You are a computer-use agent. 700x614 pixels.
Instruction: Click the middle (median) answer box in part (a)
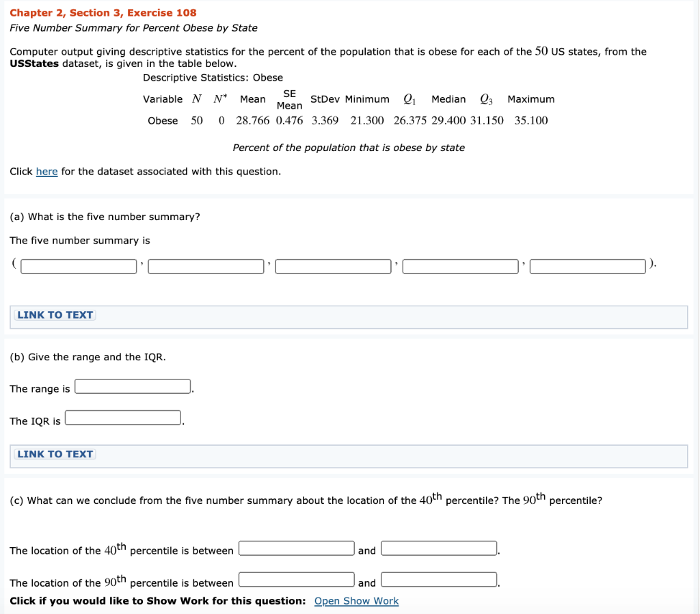tap(333, 266)
